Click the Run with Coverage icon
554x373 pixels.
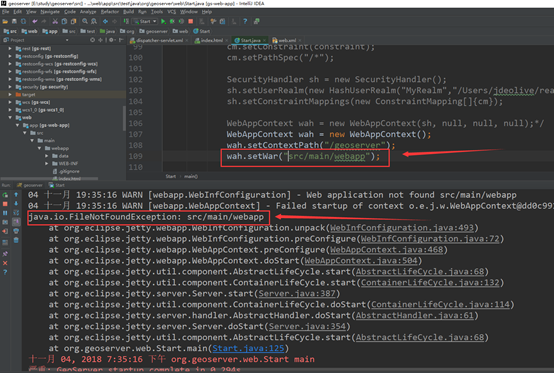[x=181, y=22]
